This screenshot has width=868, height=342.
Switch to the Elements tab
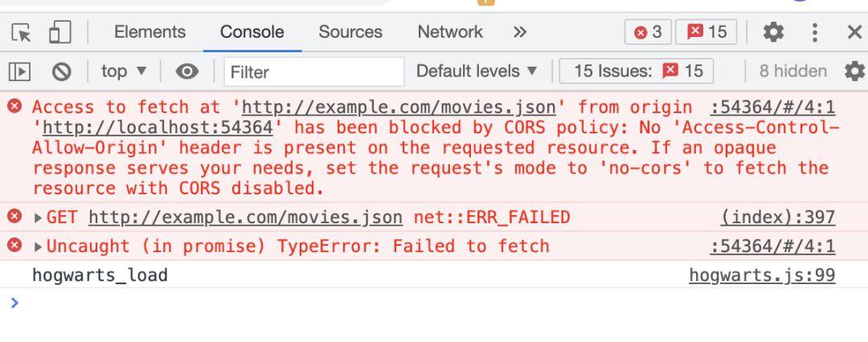coord(149,32)
